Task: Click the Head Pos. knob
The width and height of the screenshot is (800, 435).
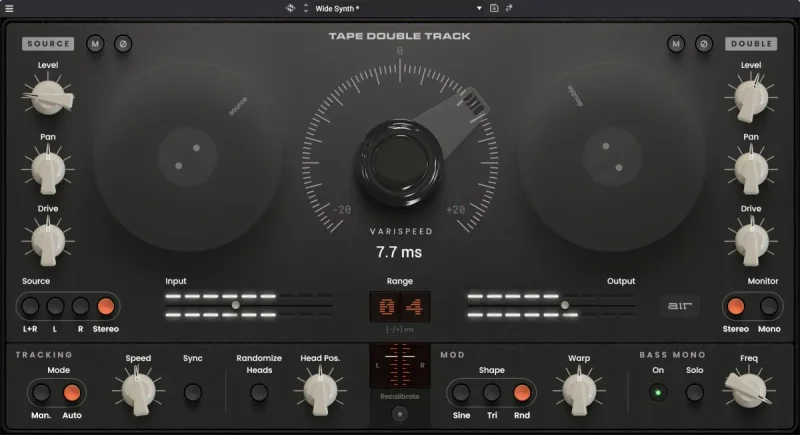Action: point(320,391)
